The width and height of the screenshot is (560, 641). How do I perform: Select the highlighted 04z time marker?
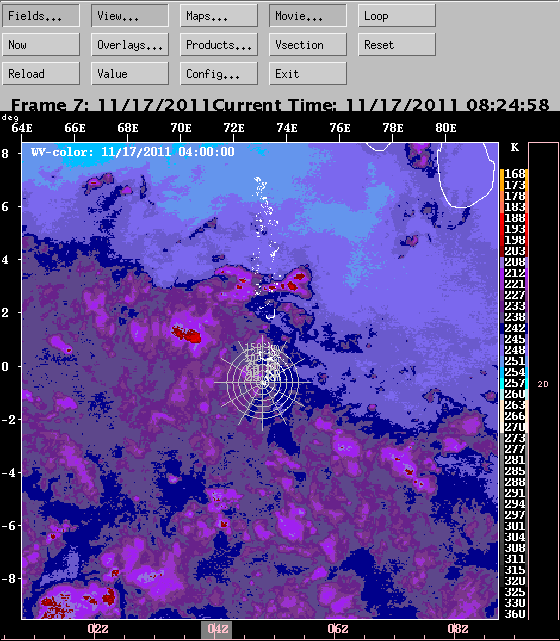coord(217,628)
